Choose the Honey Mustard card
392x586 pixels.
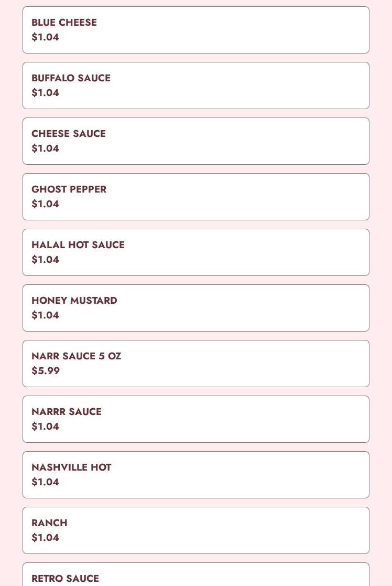click(x=196, y=308)
